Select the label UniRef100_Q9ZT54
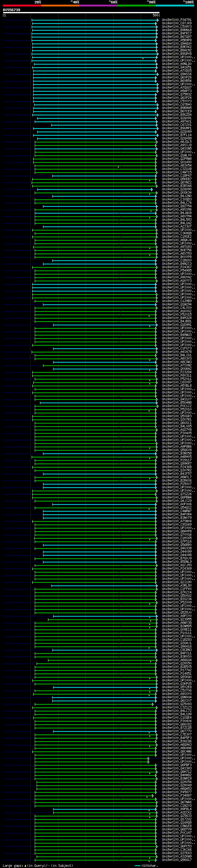197x868 pixels. [177, 206]
